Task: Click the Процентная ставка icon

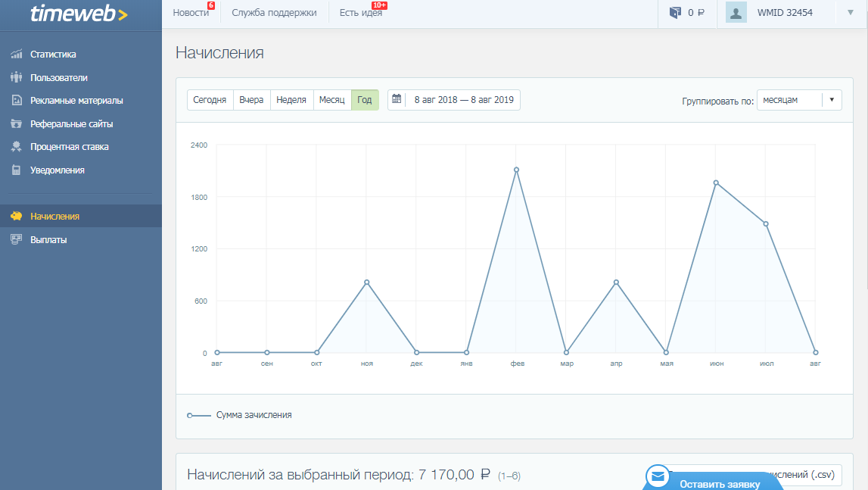Action: [x=17, y=147]
